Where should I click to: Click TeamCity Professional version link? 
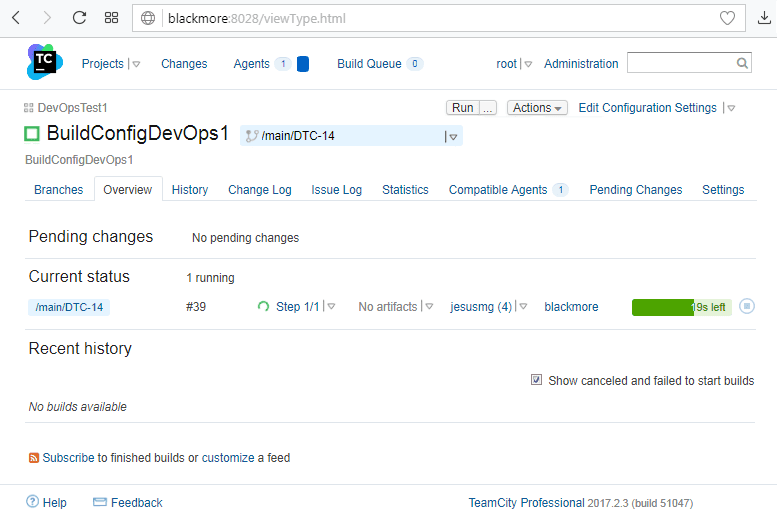[526, 503]
